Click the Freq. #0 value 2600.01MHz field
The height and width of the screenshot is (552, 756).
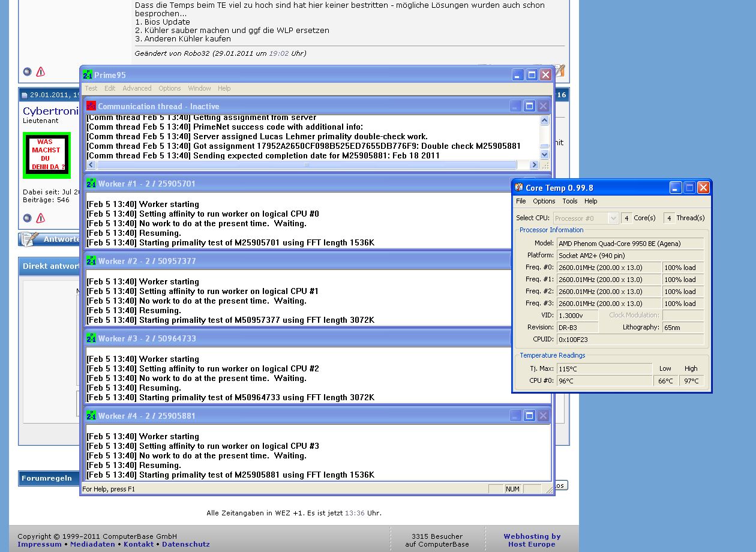click(609, 268)
